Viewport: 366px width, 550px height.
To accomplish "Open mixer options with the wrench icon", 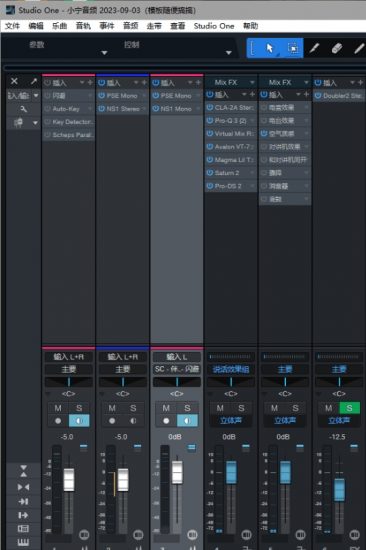I will tap(23, 109).
